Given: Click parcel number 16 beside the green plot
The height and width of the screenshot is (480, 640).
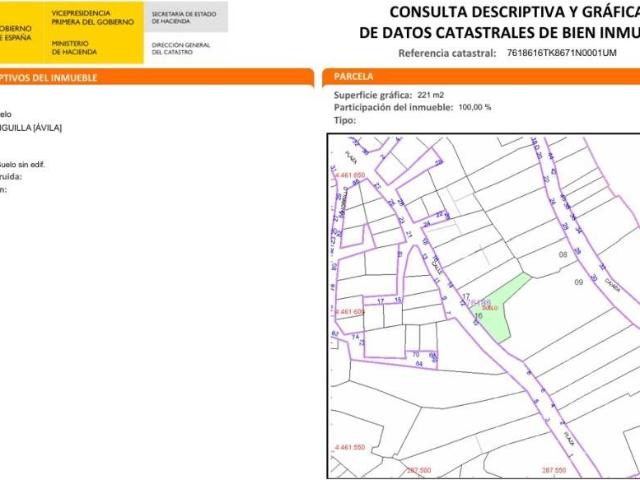Looking at the screenshot, I should pos(478,316).
